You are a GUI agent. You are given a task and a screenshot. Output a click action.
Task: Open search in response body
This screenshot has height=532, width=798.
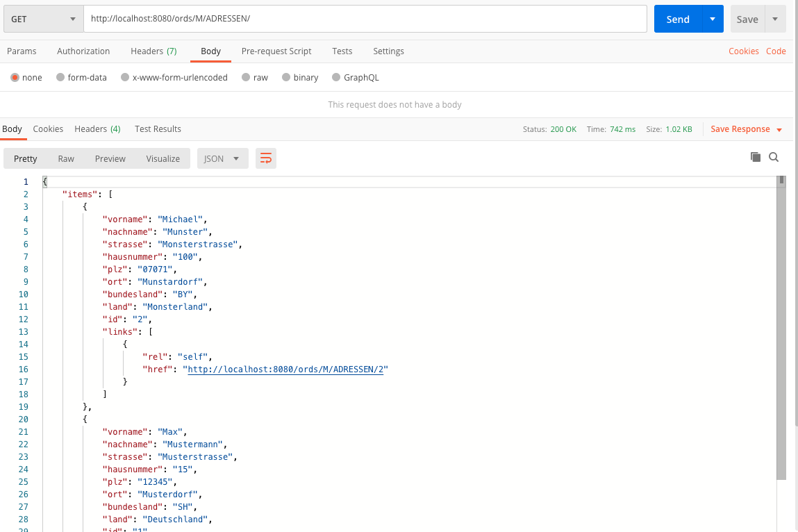[x=774, y=158]
